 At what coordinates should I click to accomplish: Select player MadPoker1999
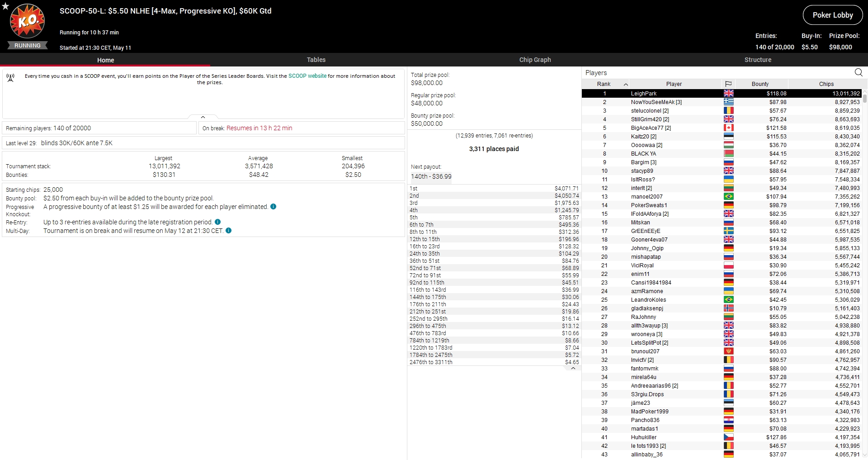[722, 412]
